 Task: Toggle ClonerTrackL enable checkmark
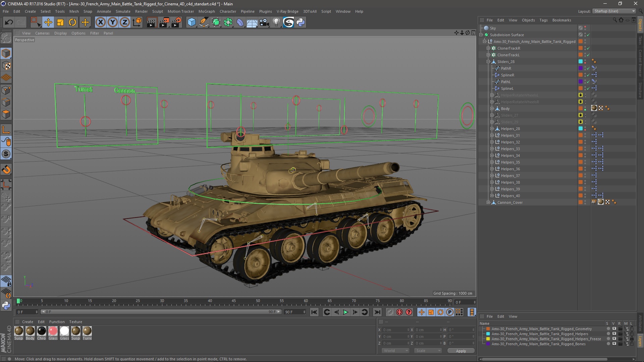(x=588, y=55)
